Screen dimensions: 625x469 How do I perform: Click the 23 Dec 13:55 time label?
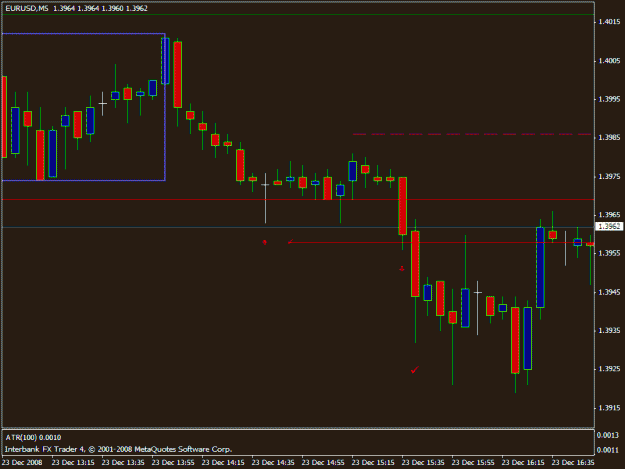point(173,462)
